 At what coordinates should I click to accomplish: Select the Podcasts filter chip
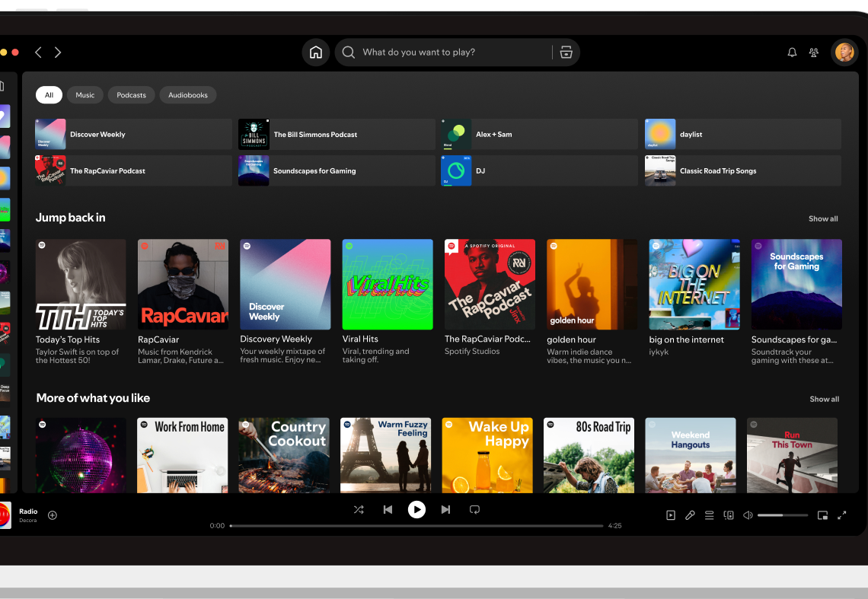131,94
